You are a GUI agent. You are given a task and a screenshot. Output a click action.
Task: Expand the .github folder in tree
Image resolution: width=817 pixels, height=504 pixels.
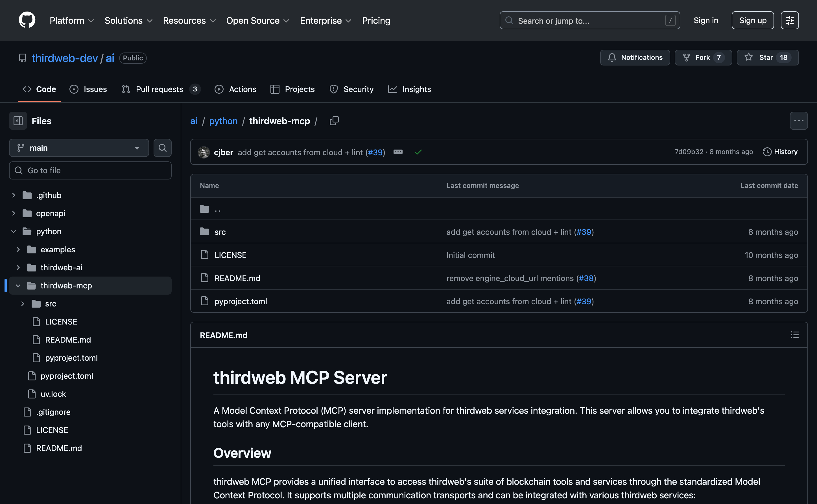(14, 195)
